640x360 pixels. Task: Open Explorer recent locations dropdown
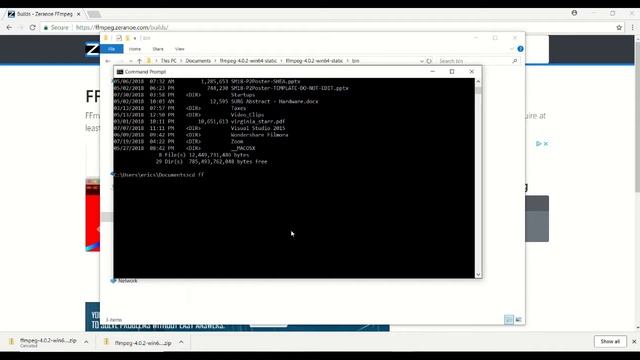point(131,61)
